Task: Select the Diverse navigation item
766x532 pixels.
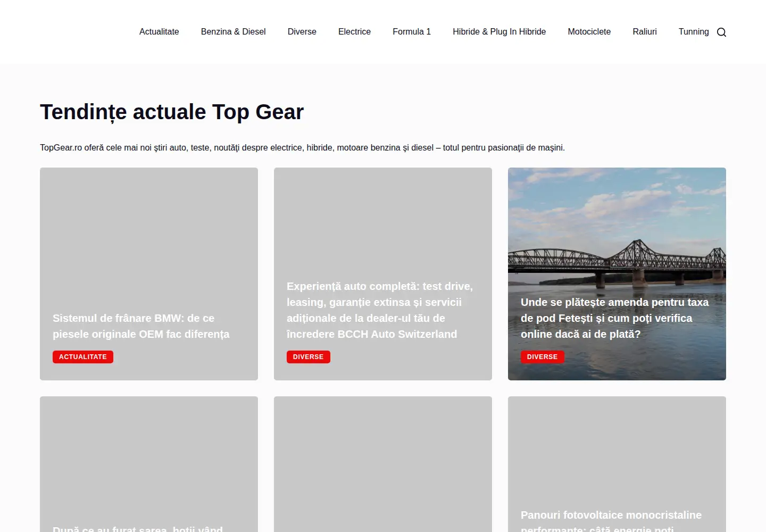Action: (302, 32)
